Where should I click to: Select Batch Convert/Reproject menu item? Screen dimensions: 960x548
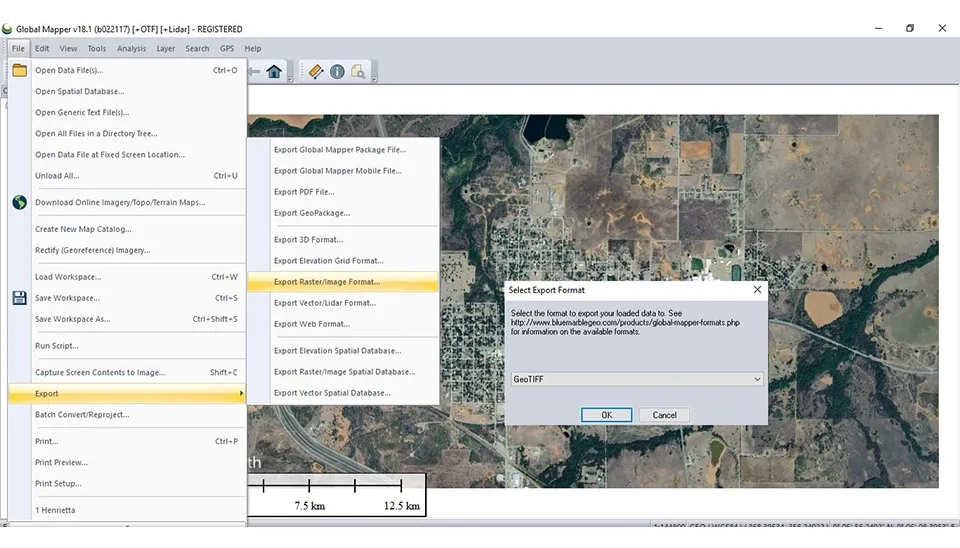point(82,415)
